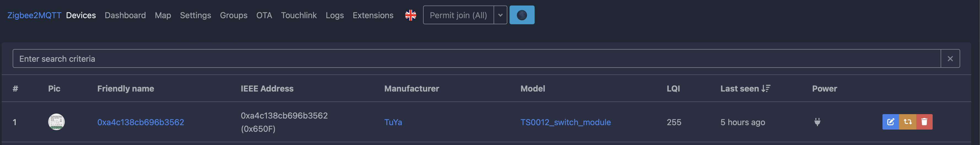Image resolution: width=980 pixels, height=145 pixels.
Task: Clear search with the X button
Action: pyautogui.click(x=950, y=59)
